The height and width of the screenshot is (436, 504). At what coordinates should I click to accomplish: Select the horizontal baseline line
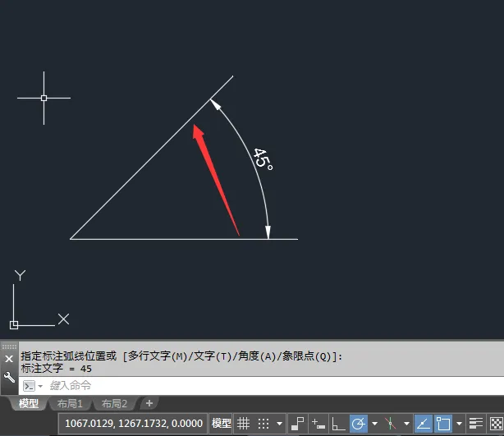[x=184, y=239]
